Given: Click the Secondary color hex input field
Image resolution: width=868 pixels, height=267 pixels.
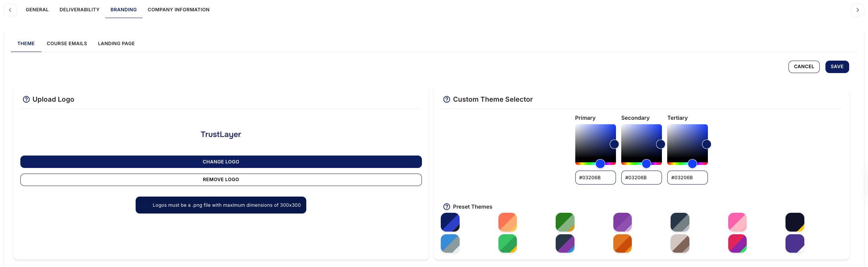Looking at the screenshot, I should [x=641, y=178].
